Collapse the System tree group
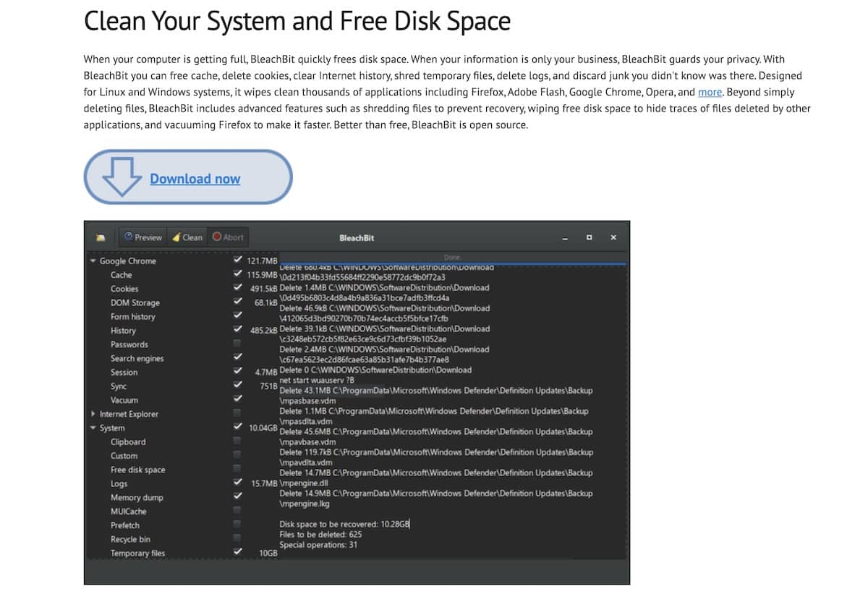Viewport: 868px width, 589px height. [x=93, y=428]
